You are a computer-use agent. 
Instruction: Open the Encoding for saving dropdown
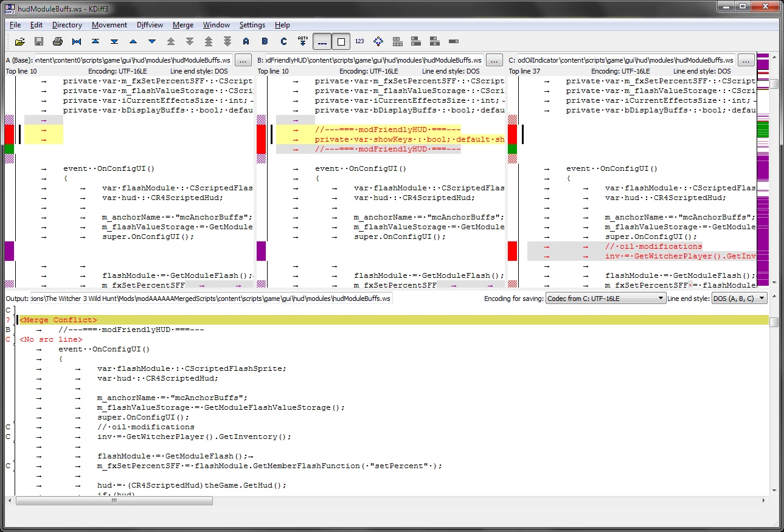[605, 299]
